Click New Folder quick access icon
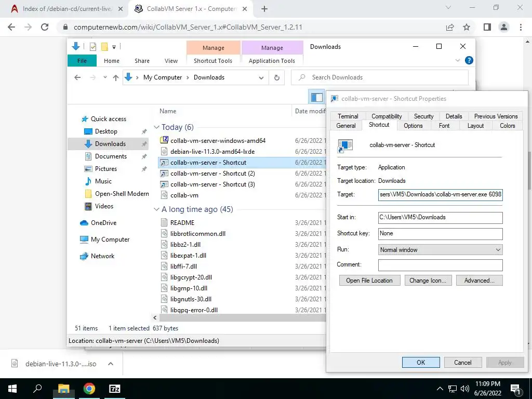This screenshot has width=532, height=399. pos(104,47)
